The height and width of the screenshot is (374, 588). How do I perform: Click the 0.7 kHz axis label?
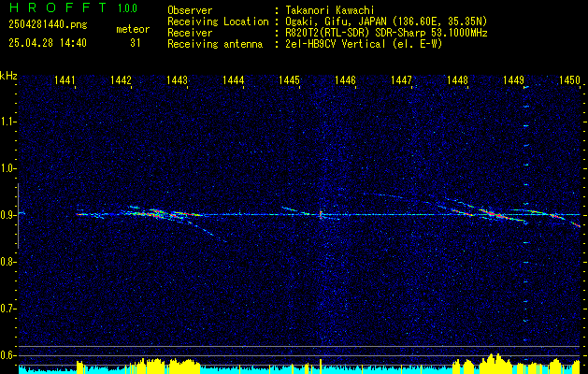pos(7,309)
